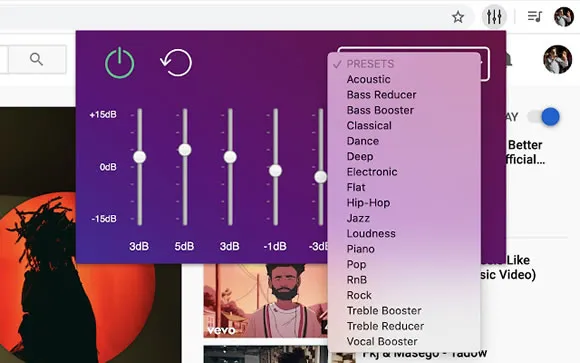This screenshot has width=580, height=363.
Task: Toggle the equalizer power button
Action: point(119,63)
